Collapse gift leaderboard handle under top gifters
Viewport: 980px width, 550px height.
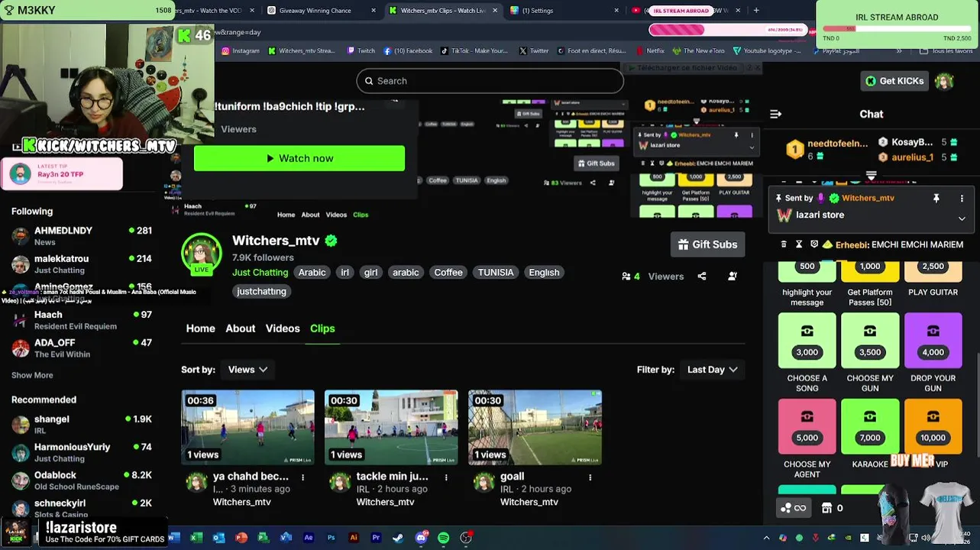pyautogui.click(x=871, y=176)
